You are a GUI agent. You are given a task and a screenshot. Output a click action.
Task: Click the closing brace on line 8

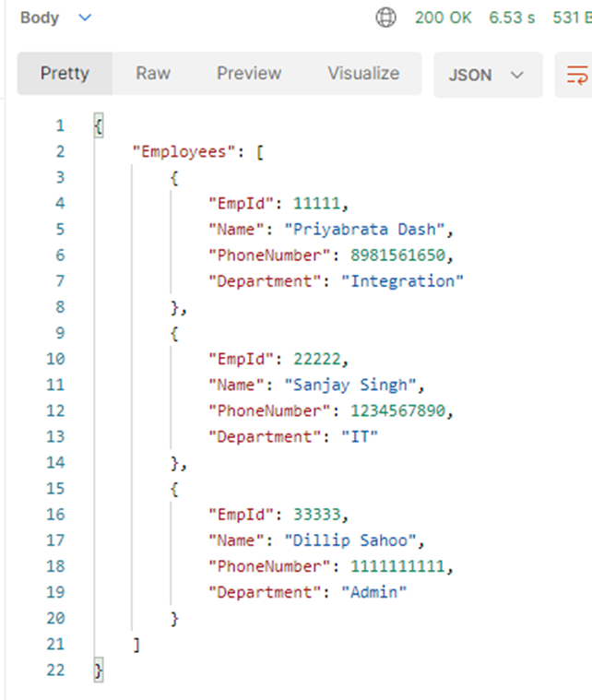click(174, 308)
